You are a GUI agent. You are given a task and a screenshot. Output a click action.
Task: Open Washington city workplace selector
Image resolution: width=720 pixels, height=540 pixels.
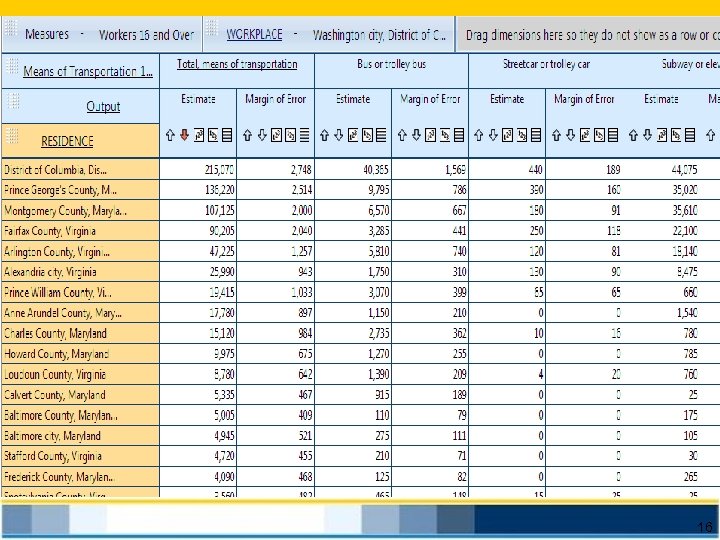(x=379, y=35)
